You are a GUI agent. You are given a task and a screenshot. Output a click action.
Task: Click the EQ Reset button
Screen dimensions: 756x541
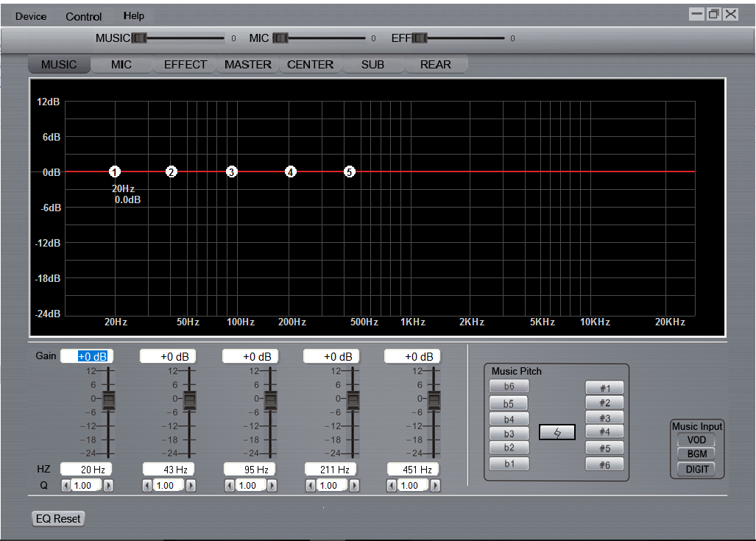pos(59,519)
